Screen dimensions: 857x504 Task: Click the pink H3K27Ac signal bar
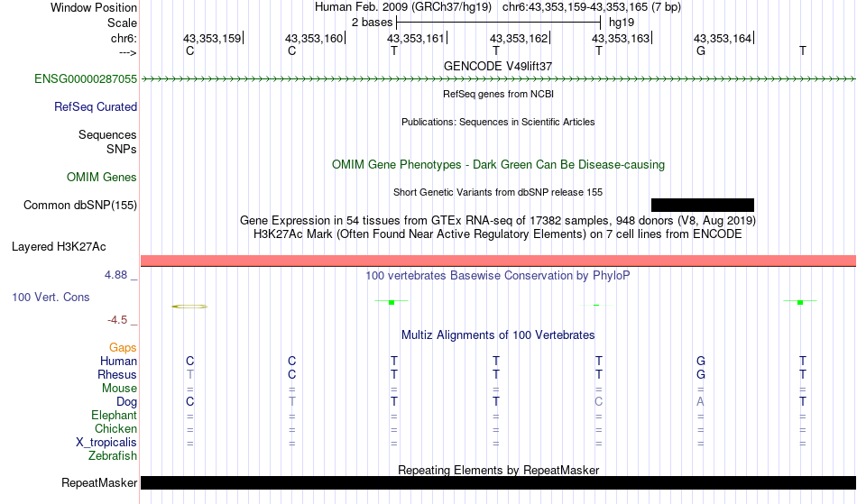[x=499, y=261]
